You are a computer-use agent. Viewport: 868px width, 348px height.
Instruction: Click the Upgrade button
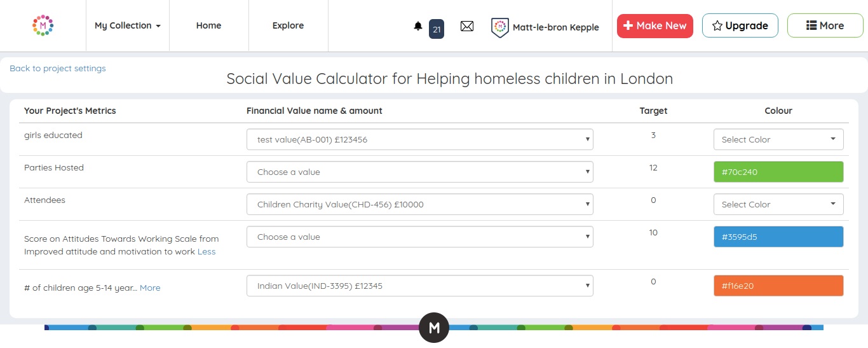click(740, 25)
